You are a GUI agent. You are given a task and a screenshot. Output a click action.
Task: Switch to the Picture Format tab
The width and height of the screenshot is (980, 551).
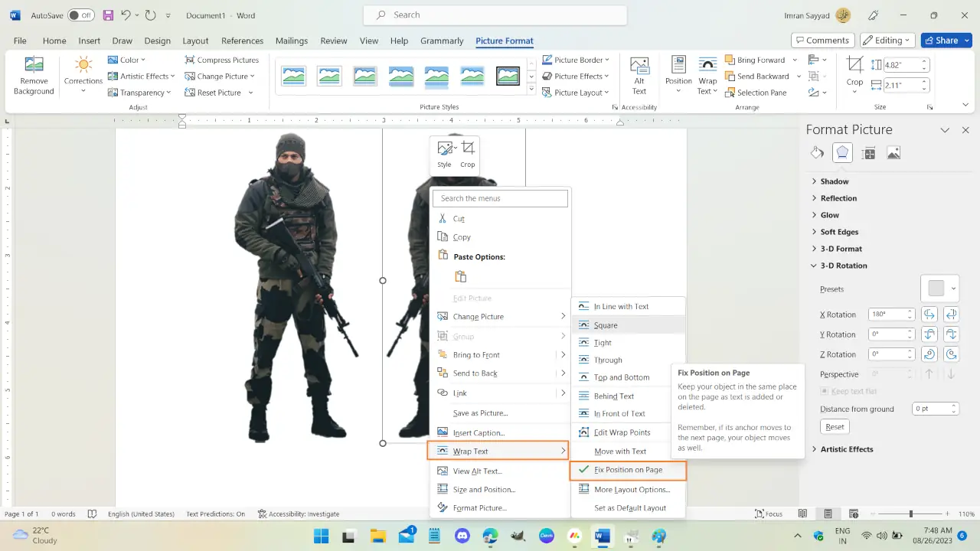click(x=505, y=41)
